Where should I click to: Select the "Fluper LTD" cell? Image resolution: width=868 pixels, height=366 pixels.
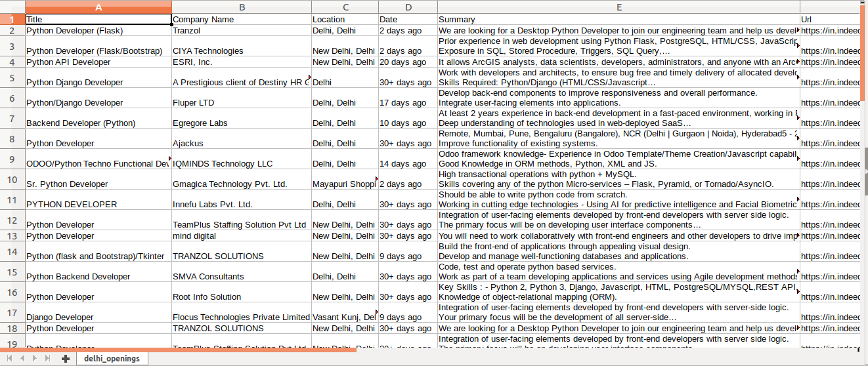coord(242,98)
